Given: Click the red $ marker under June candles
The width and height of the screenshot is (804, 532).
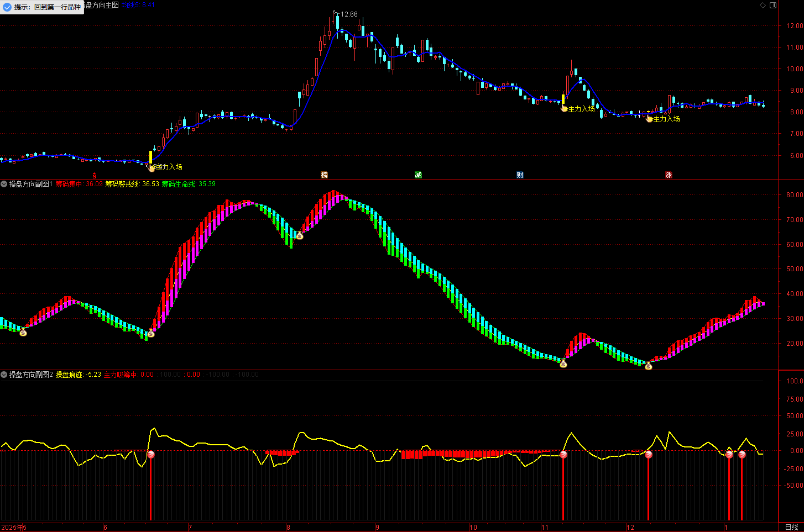Looking at the screenshot, I should click(x=94, y=176).
